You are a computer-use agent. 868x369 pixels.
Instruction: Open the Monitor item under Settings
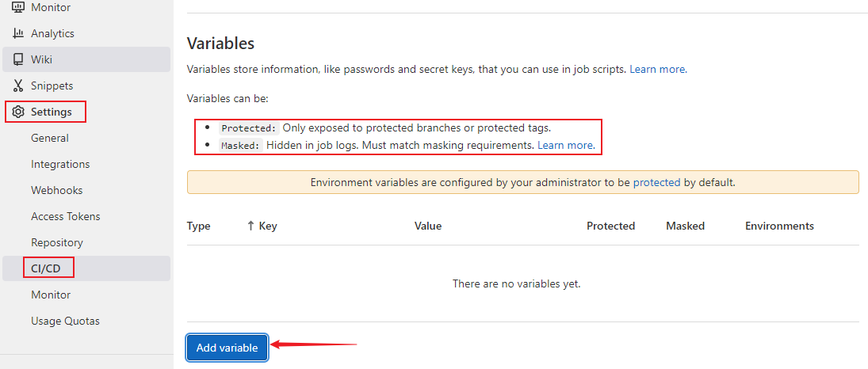[x=51, y=295]
